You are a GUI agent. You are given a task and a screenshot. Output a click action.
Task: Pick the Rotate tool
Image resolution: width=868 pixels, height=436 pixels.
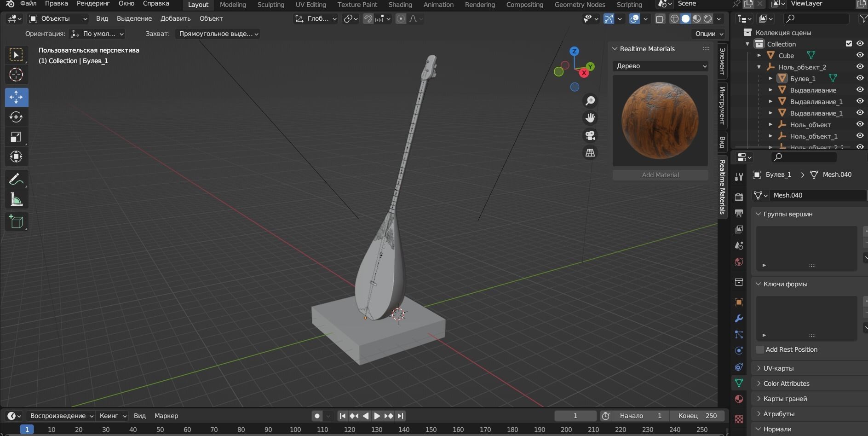point(16,117)
